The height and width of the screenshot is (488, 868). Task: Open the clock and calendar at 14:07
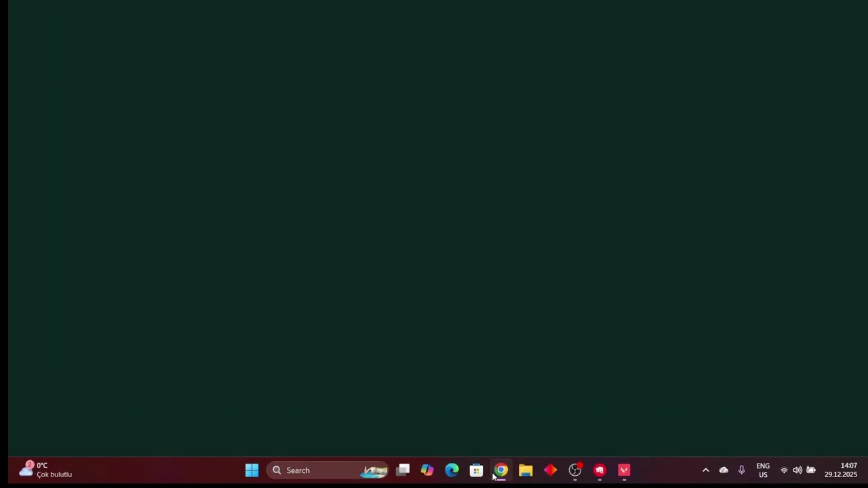click(841, 470)
